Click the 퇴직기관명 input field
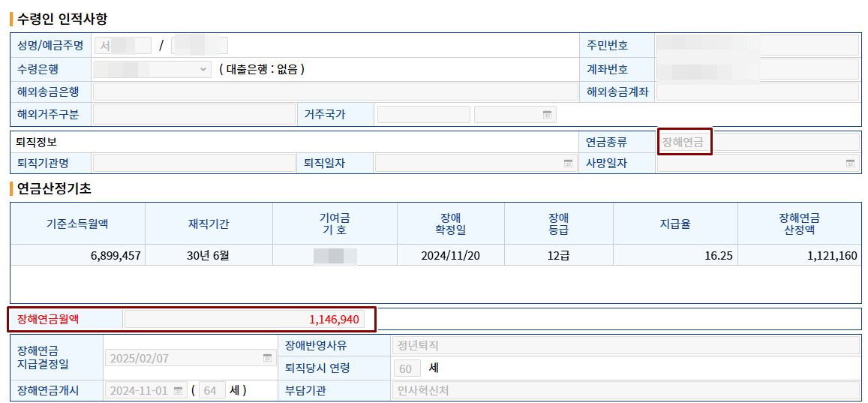 tap(194, 164)
